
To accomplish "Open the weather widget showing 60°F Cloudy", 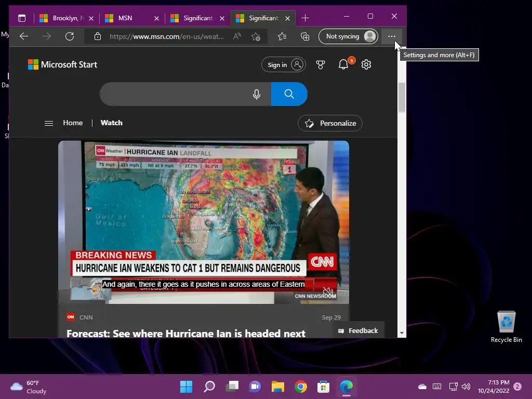I will (x=29, y=387).
